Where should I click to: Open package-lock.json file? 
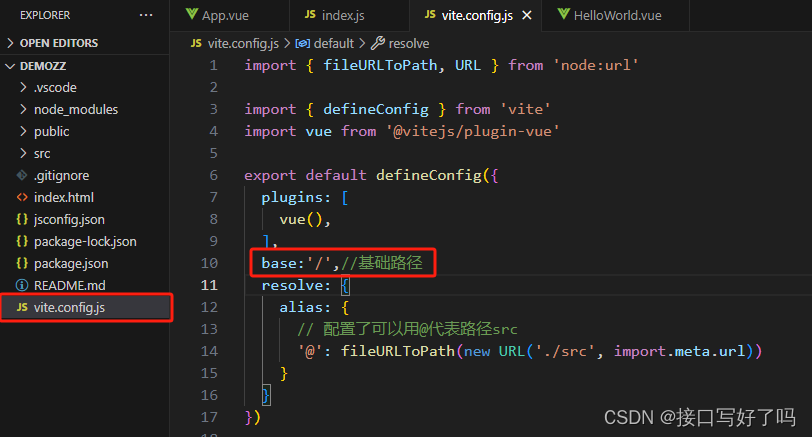pos(85,242)
